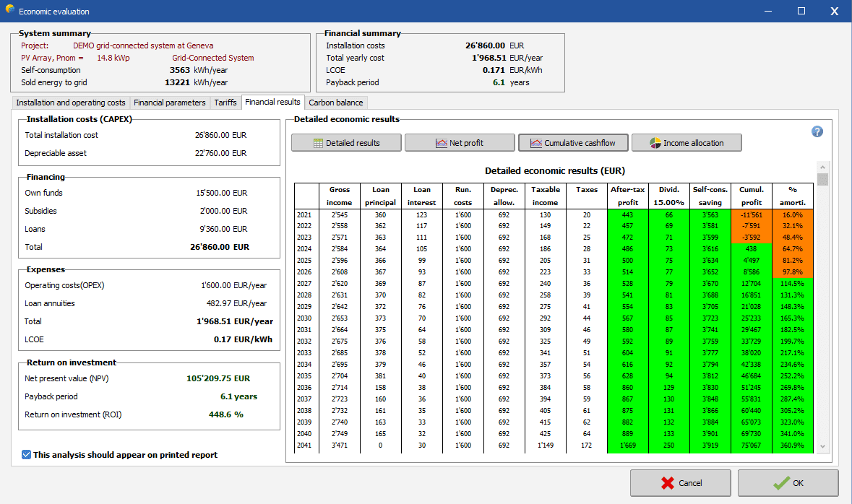Viewport: 852px width, 504px height.
Task: Click the blue help question mark icon
Action: 817,131
